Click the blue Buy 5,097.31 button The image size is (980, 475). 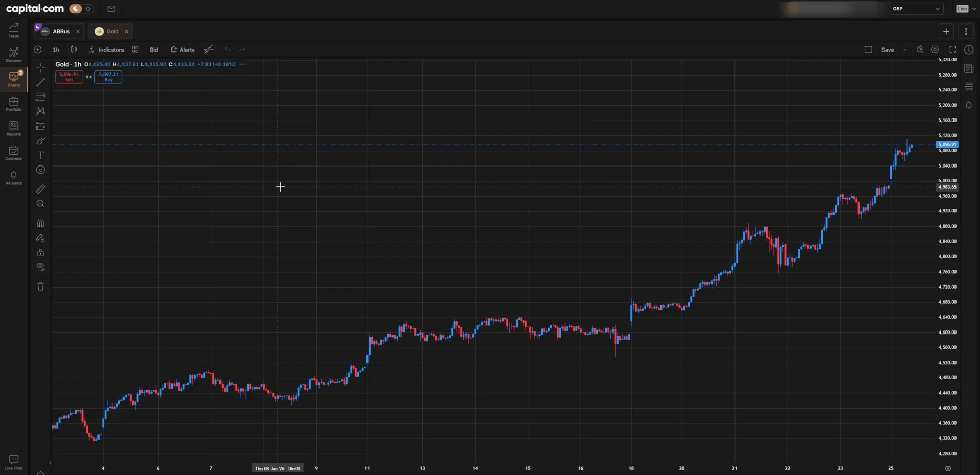click(x=108, y=77)
